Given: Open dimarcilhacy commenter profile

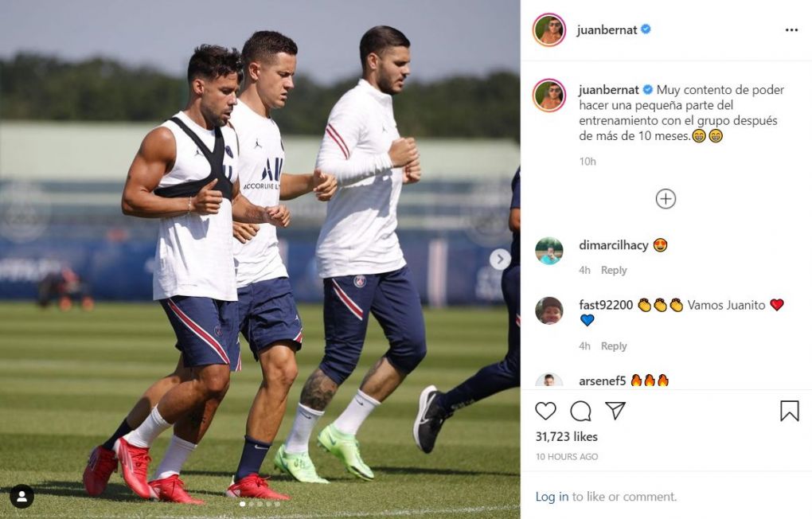Looking at the screenshot, I should (614, 245).
